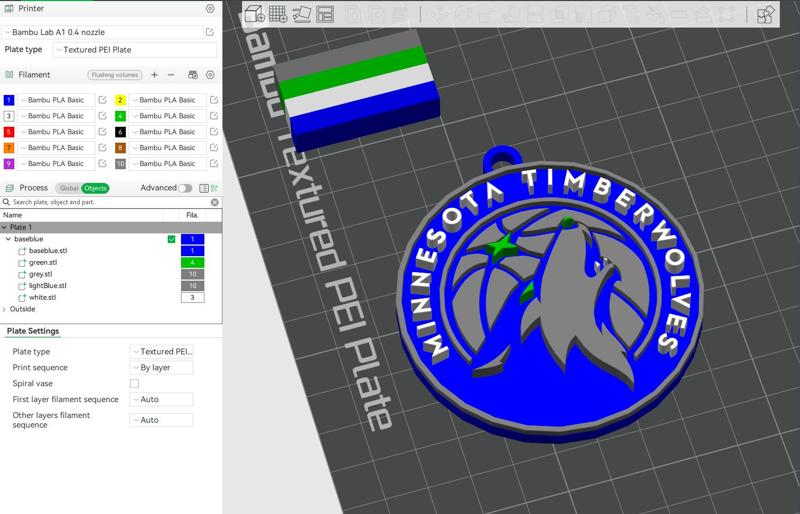This screenshot has height=514, width=800.
Task: Click filament 8 brown color swatch
Action: click(x=120, y=148)
